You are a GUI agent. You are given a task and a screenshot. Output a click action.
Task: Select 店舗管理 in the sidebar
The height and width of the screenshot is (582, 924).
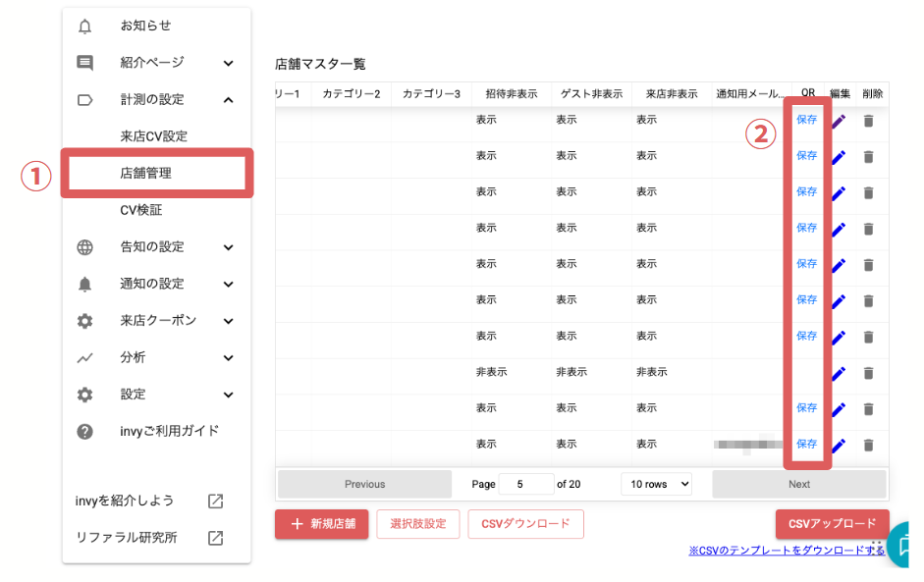coord(145,174)
